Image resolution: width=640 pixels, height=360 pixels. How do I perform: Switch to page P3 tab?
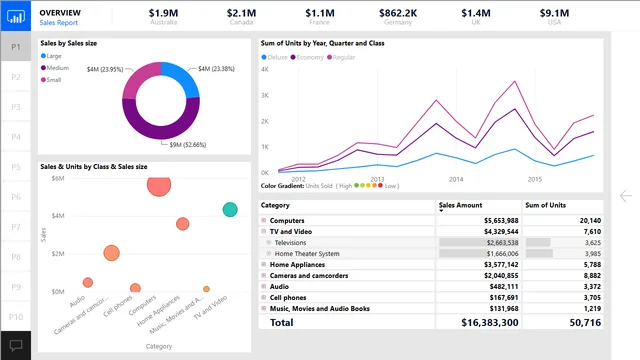(x=16, y=107)
